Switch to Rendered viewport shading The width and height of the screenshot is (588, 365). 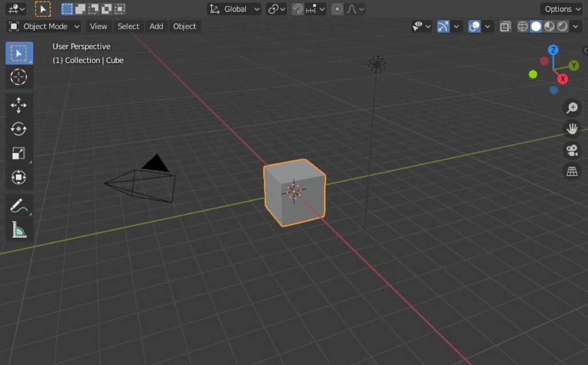[x=562, y=26]
